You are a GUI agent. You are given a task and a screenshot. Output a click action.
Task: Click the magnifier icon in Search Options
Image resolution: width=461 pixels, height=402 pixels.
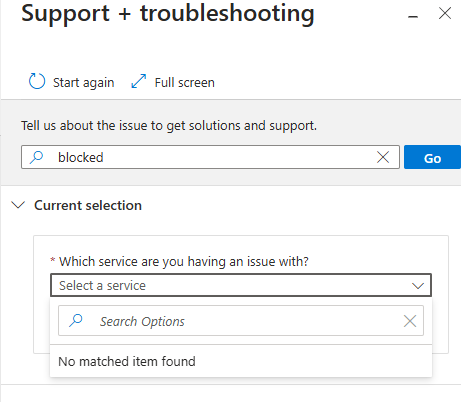coord(76,321)
